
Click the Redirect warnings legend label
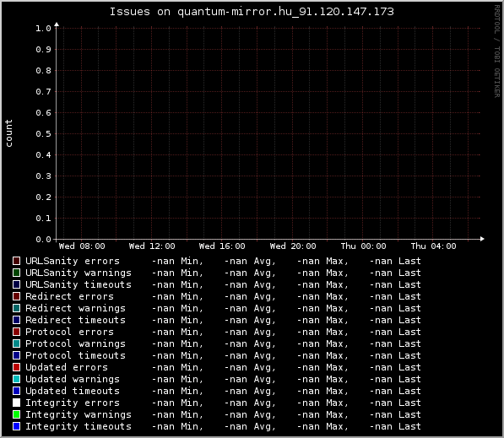[x=75, y=308]
